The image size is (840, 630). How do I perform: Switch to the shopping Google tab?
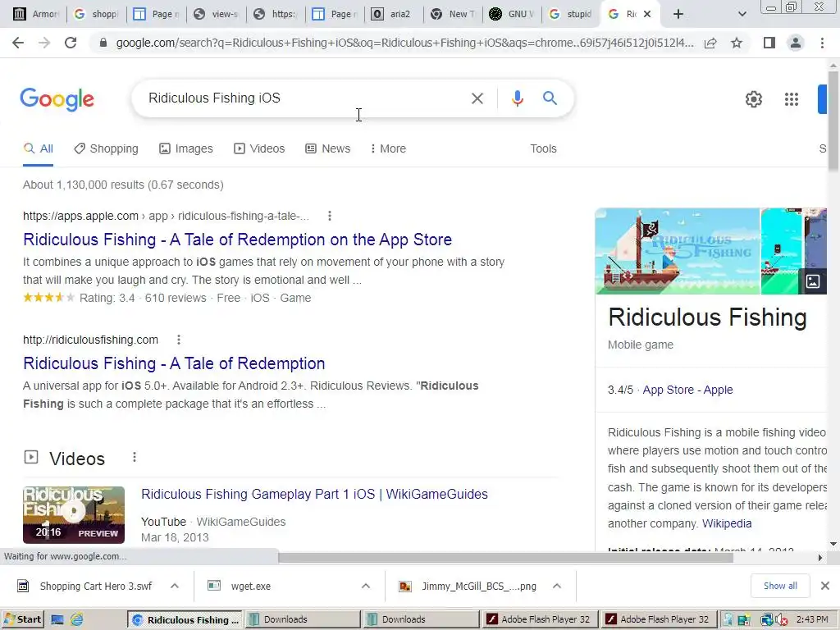[x=96, y=14]
